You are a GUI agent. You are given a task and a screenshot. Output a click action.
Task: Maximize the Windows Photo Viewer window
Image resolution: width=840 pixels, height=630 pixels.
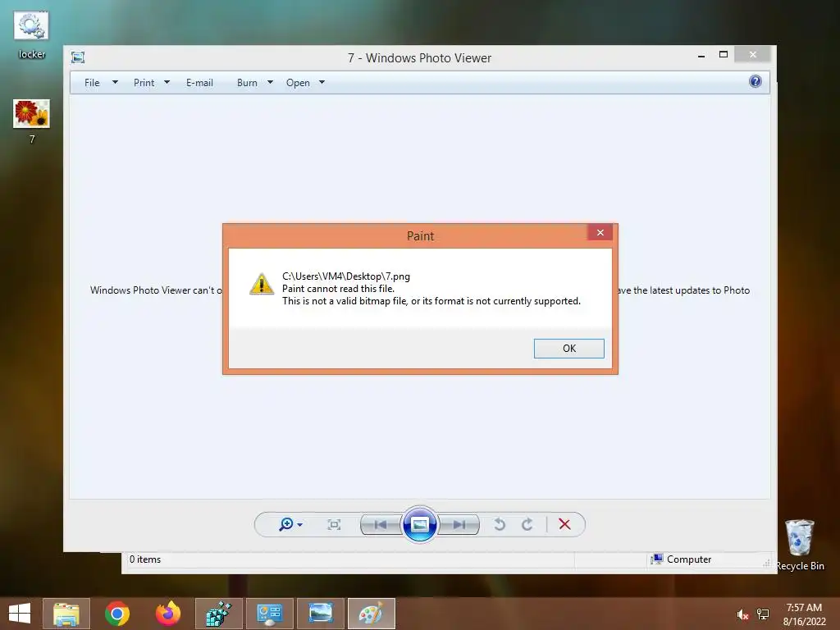tap(724, 55)
